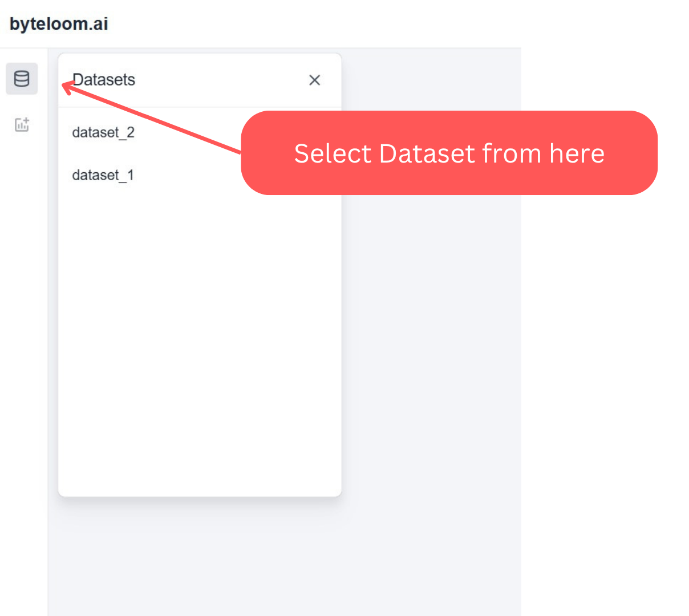Click the red 'Select Dataset from here' callout
The image size is (689, 616).
coord(449,153)
